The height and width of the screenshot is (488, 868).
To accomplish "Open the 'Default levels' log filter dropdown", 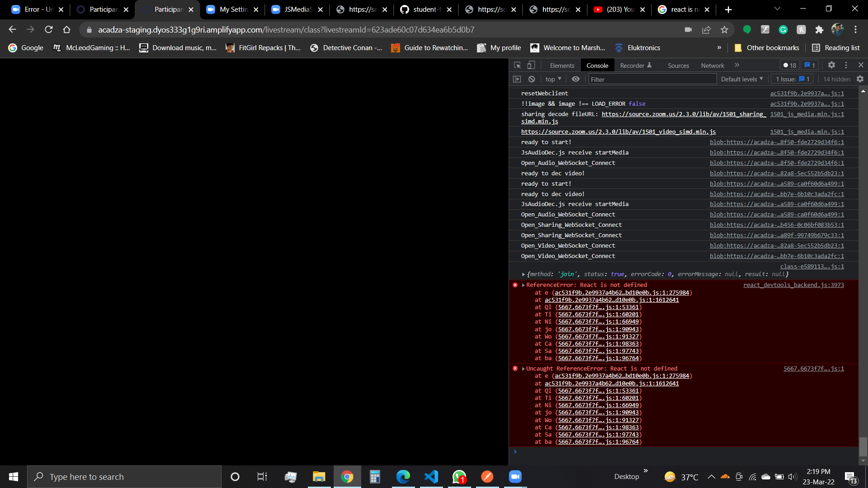I will click(x=742, y=79).
